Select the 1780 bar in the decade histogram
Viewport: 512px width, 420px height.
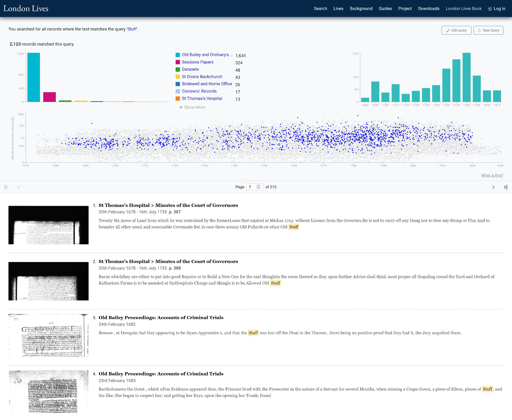466,77
